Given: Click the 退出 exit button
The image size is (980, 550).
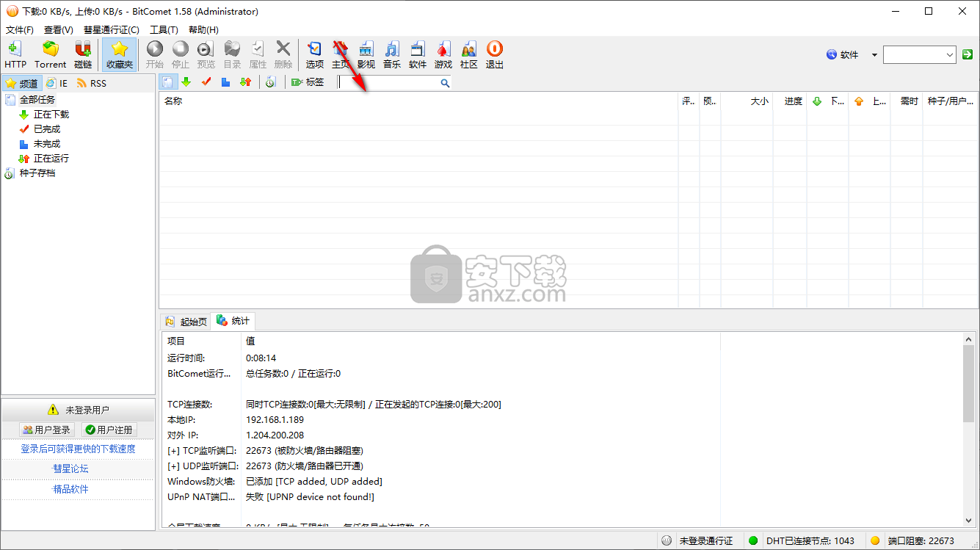Looking at the screenshot, I should click(x=495, y=55).
